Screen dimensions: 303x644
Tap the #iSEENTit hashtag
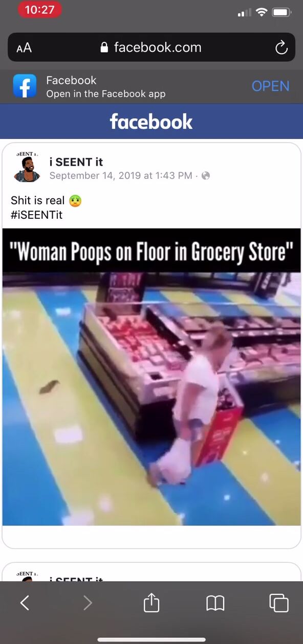tap(36, 215)
